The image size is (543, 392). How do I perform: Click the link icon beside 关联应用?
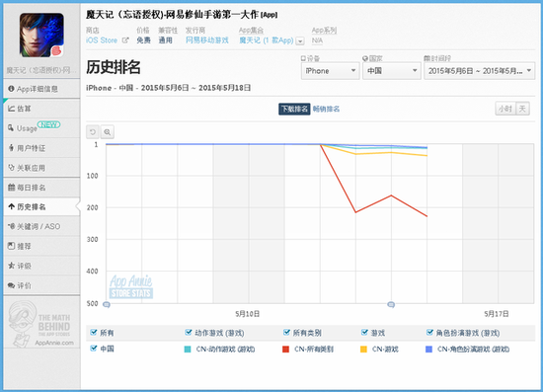[11, 168]
